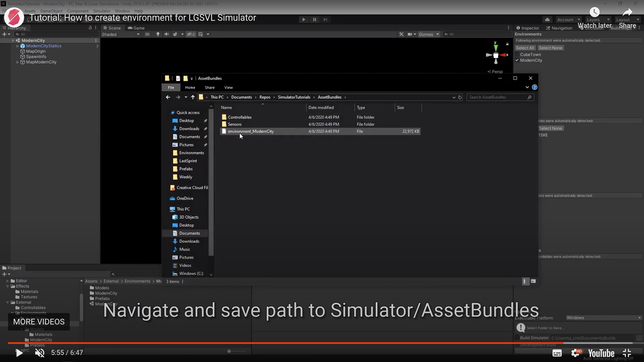Open the Explorer Home ribbon tab

point(190,87)
